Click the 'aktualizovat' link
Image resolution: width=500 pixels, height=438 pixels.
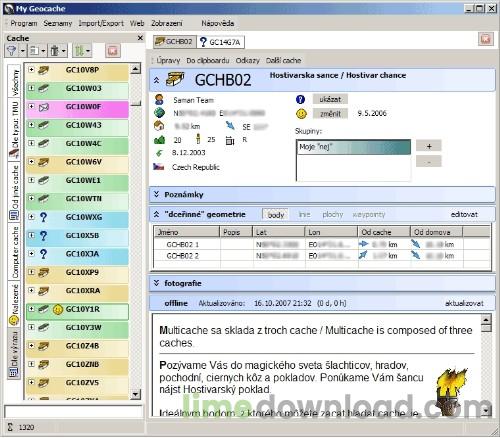pos(464,303)
